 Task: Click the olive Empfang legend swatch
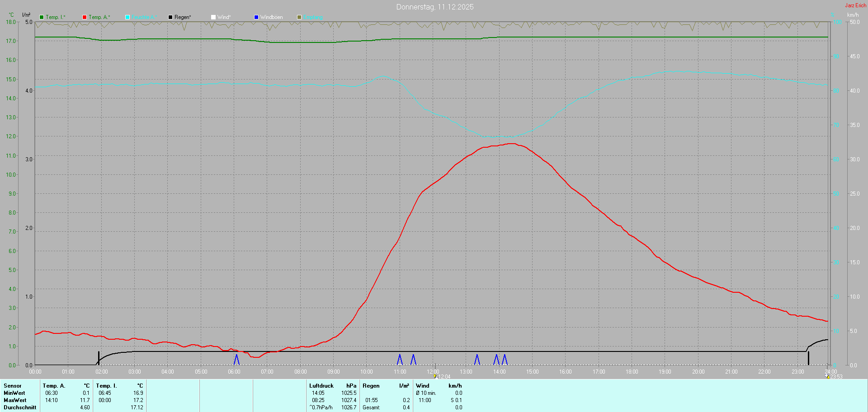(x=299, y=17)
